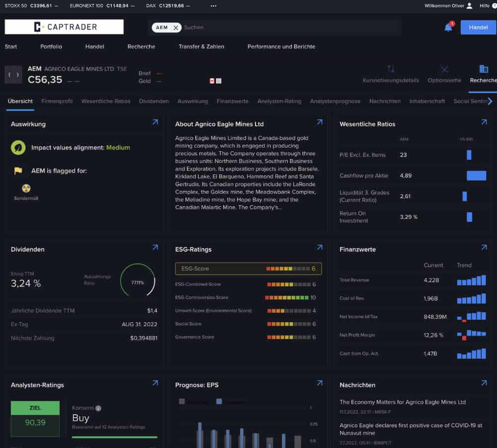The image size is (497, 448).
Task: Switch to the Firmenprofil tab
Action: (57, 101)
